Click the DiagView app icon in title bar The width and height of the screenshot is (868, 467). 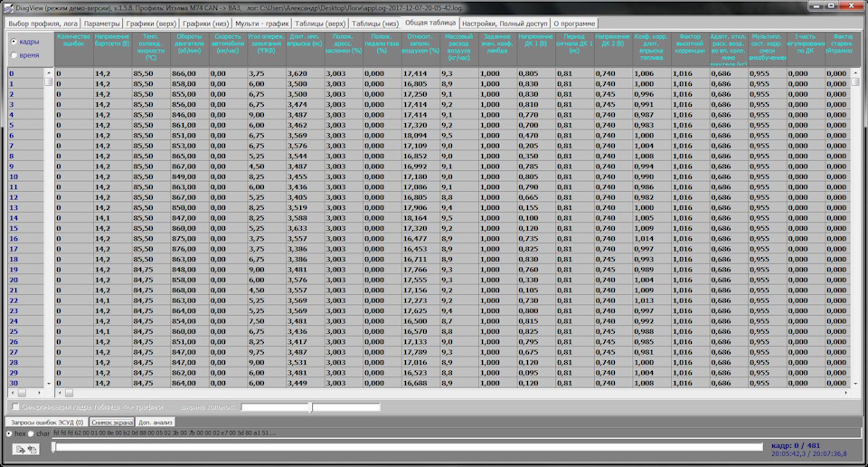(x=6, y=7)
